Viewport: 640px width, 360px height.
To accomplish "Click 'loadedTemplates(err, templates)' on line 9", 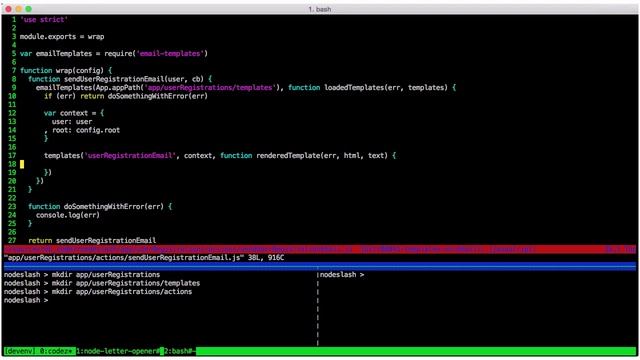I will [x=386, y=88].
